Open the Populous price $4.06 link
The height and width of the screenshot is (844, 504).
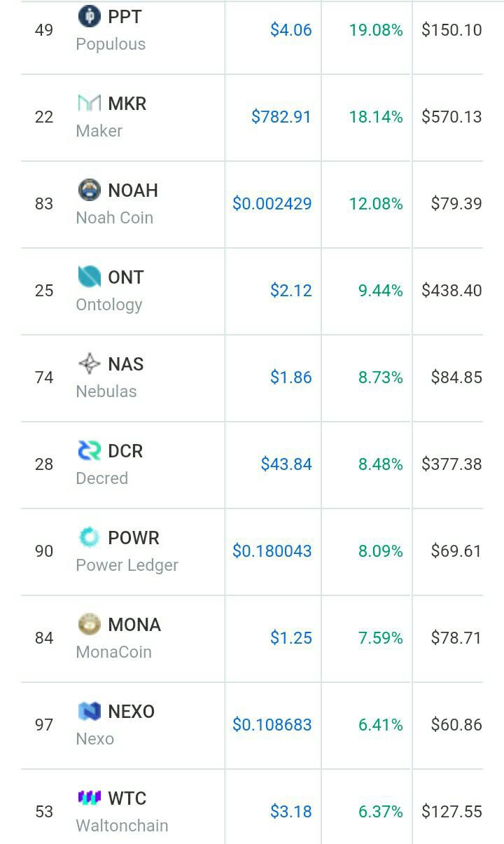(291, 30)
